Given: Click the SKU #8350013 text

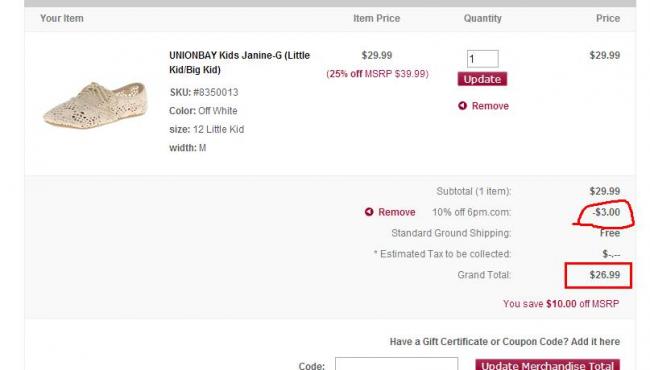Looking at the screenshot, I should [204, 92].
